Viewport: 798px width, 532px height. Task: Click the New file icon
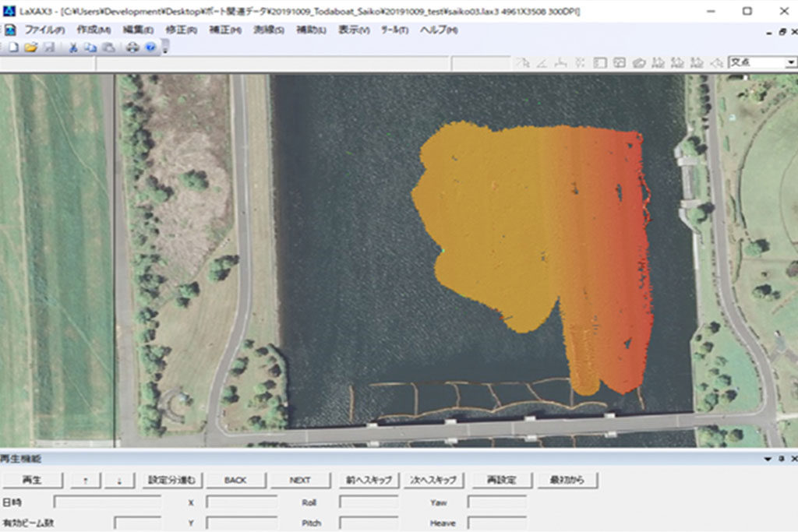(x=13, y=48)
